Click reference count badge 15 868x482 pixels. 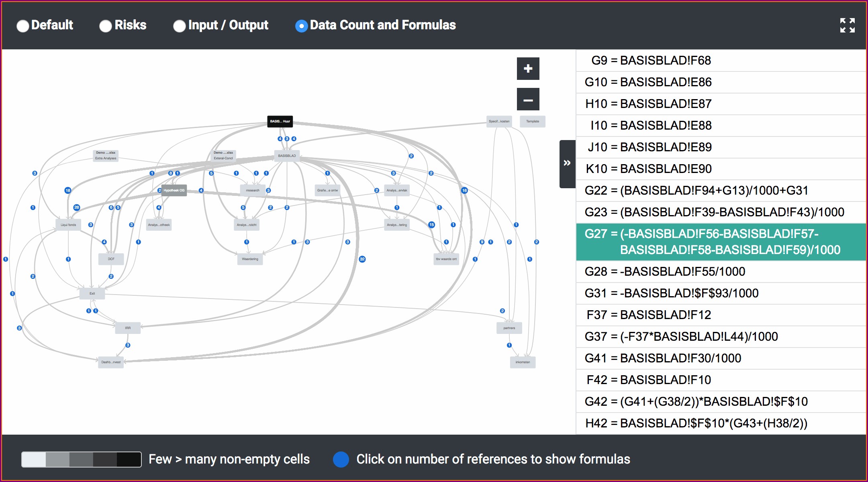(431, 225)
